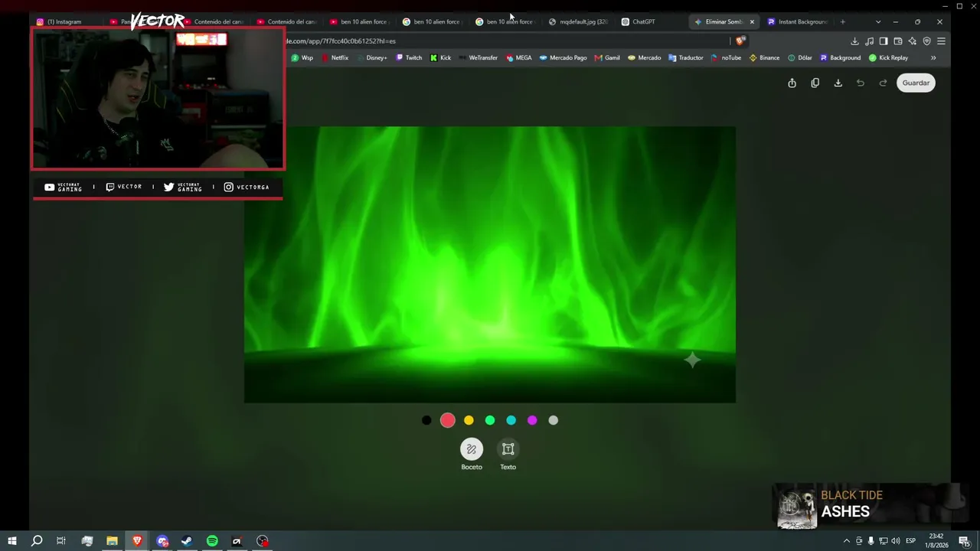Download the edited image

point(838,83)
